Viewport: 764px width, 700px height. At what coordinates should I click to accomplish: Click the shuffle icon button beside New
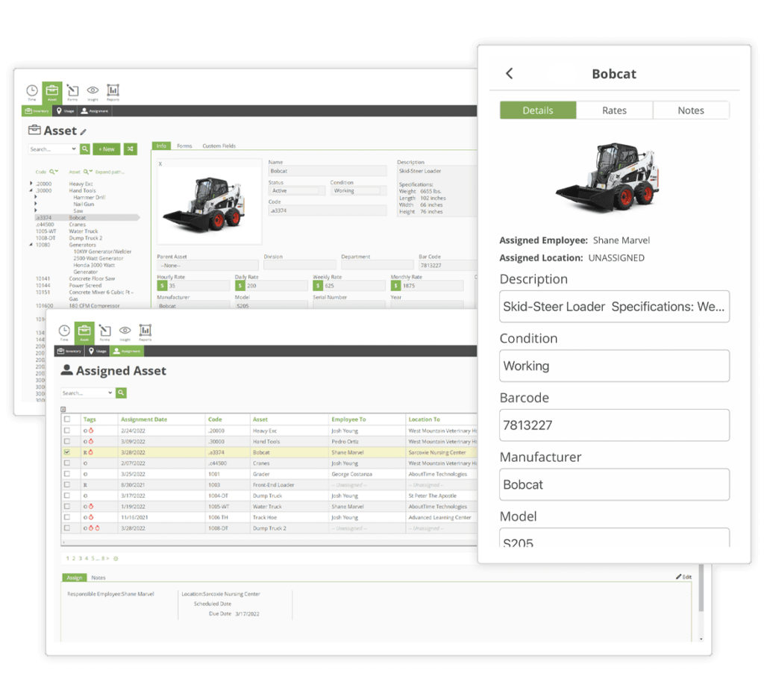pos(130,149)
